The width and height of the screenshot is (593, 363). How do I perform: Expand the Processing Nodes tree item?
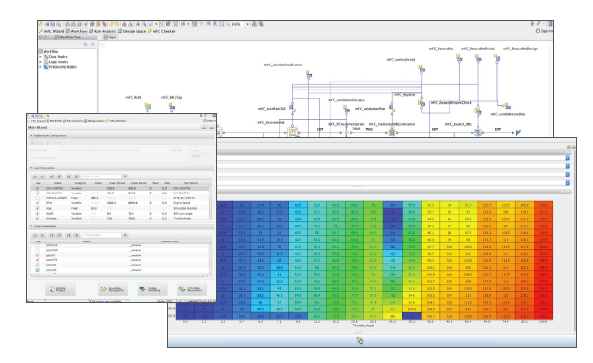pos(40,67)
